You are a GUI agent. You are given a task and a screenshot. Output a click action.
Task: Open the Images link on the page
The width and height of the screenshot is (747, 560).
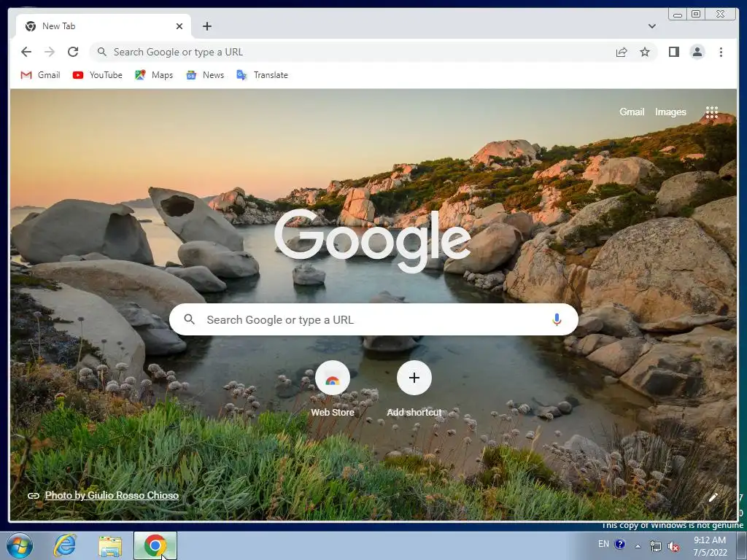click(x=670, y=112)
